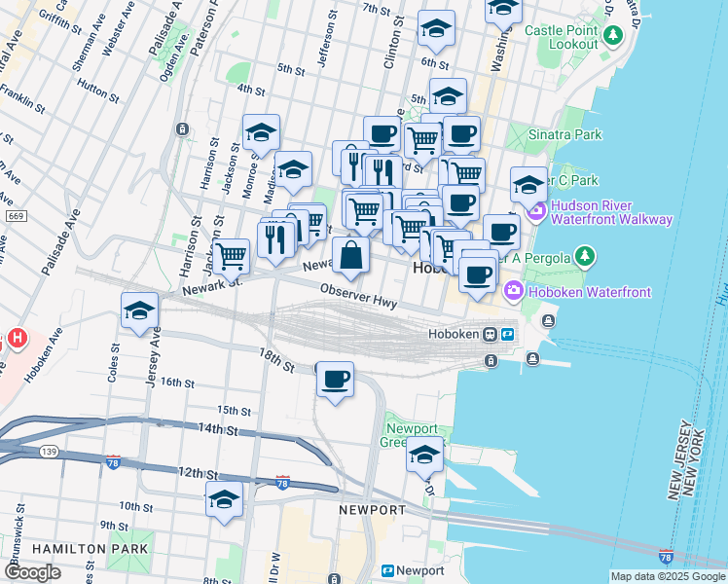This screenshot has height=584, width=728.
Task: Click Hudson River Waterfront Walkway camera icon
Action: (536, 211)
